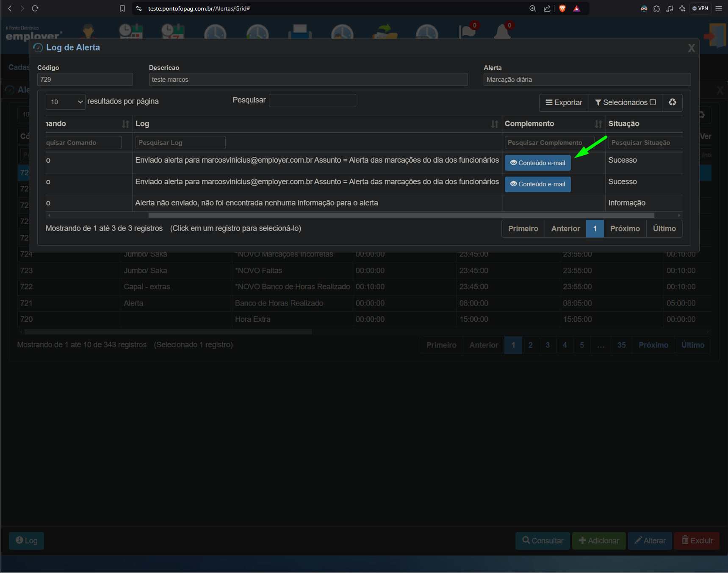The height and width of the screenshot is (573, 728).
Task: Open the flag notifications icon in the top bar
Action: [x=468, y=30]
